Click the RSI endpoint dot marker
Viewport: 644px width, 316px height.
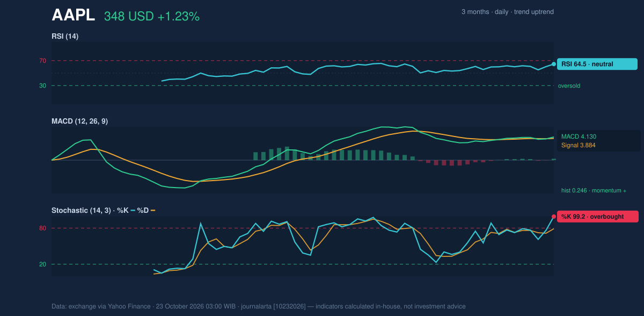(554, 64)
